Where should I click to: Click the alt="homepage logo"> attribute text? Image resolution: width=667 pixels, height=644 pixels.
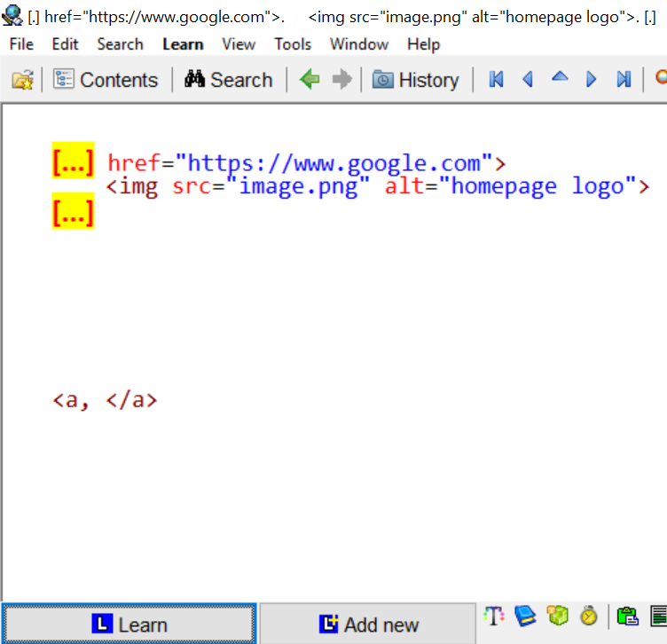pos(517,187)
